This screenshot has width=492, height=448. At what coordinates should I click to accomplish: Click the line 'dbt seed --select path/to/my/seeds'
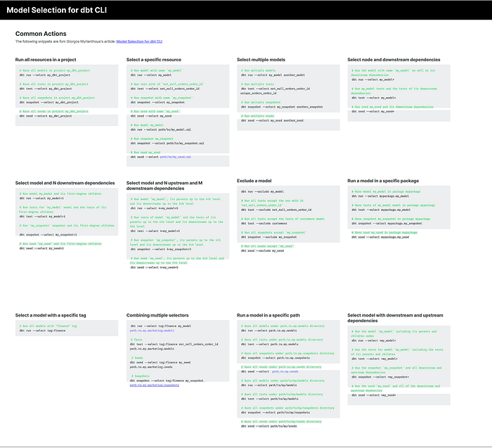(x=269, y=426)
